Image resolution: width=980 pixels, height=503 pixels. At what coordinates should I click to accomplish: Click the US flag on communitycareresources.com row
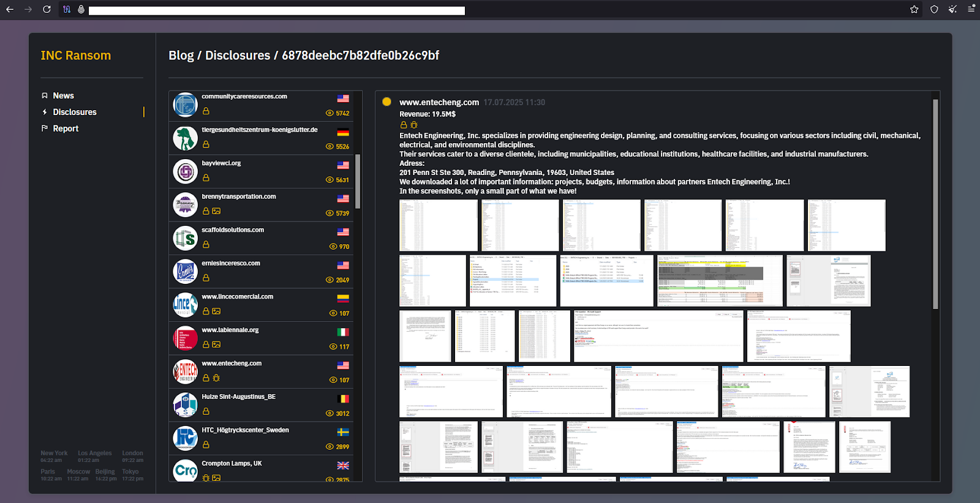click(x=343, y=99)
